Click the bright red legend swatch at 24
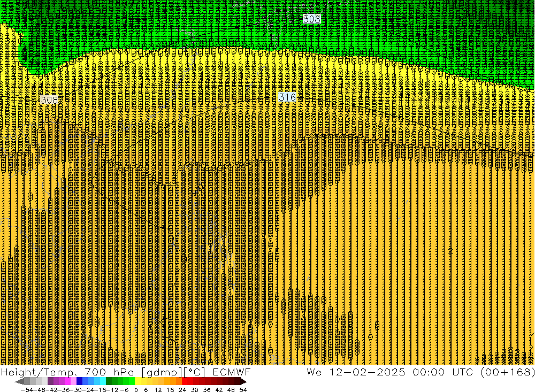This screenshot has width=535, height=392. (185, 381)
